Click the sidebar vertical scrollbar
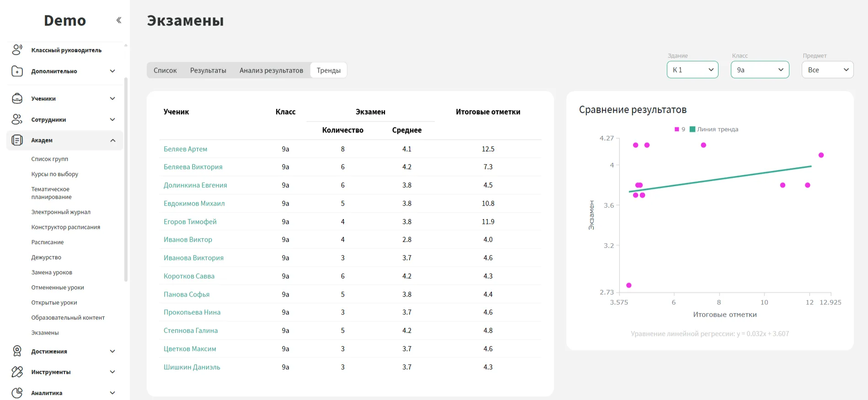This screenshot has height=400, width=868. [x=126, y=178]
